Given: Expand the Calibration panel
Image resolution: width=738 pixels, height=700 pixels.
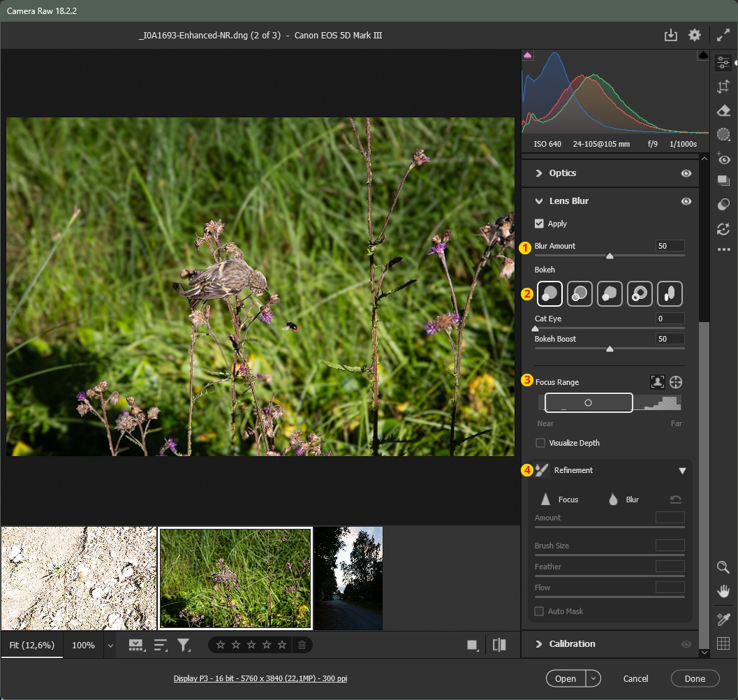Looking at the screenshot, I should (539, 644).
